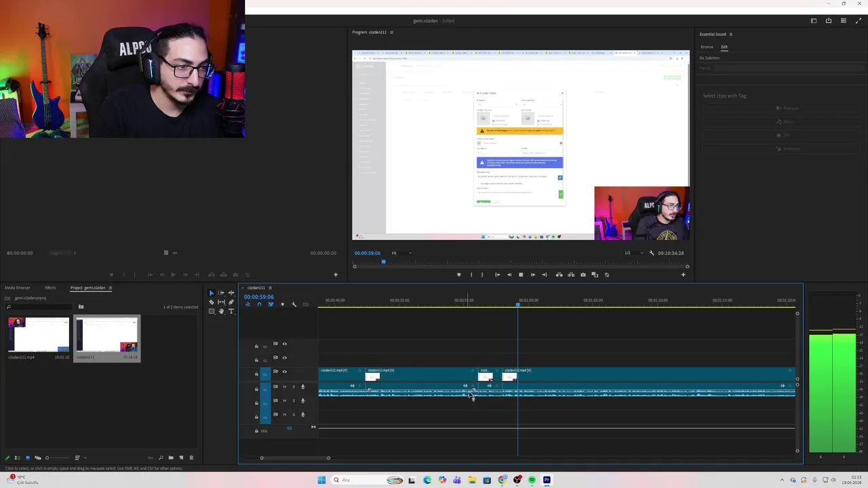The height and width of the screenshot is (488, 868).
Task: Click the Mark In button
Action: click(471, 274)
